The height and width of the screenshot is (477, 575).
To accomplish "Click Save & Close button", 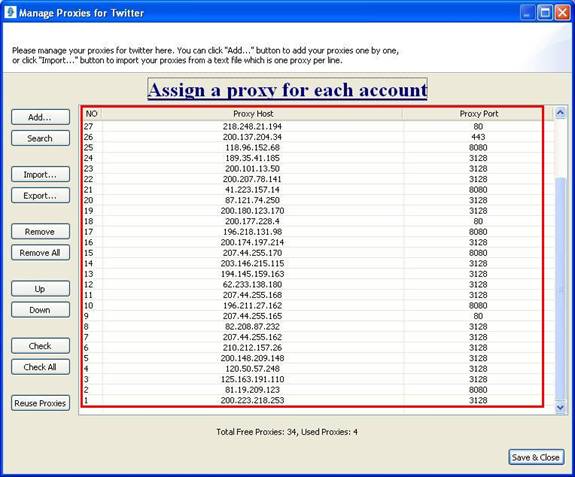I will click(536, 458).
